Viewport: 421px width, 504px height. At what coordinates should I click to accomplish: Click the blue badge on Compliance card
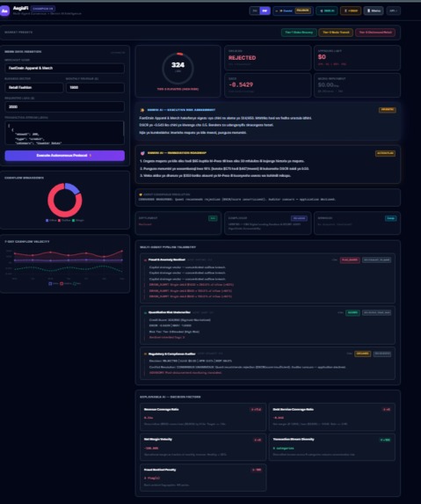pyautogui.click(x=299, y=218)
